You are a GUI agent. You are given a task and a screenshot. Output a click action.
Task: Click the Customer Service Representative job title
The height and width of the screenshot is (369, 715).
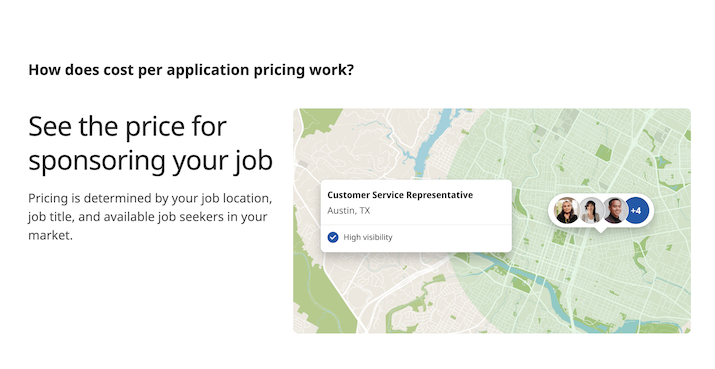click(x=400, y=195)
